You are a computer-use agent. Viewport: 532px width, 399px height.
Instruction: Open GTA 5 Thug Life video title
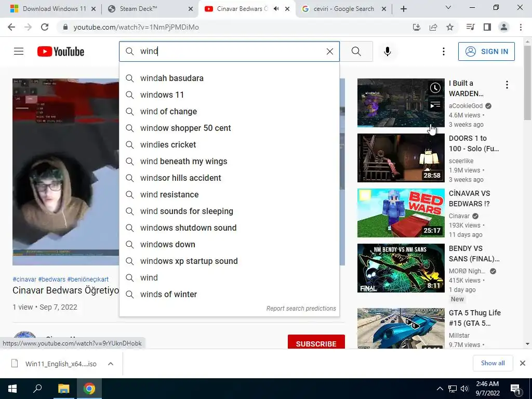[475, 318]
